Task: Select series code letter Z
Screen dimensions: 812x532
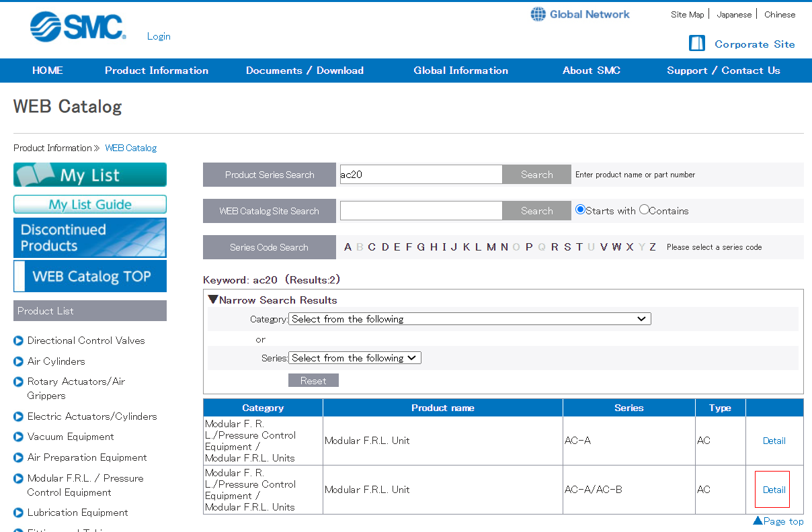Action: [x=653, y=247]
